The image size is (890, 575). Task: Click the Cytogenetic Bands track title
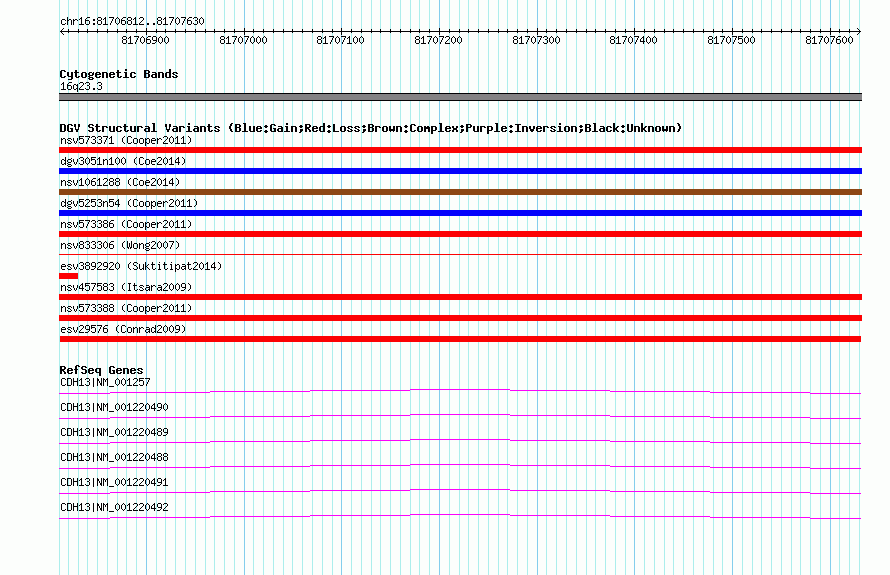coord(119,74)
